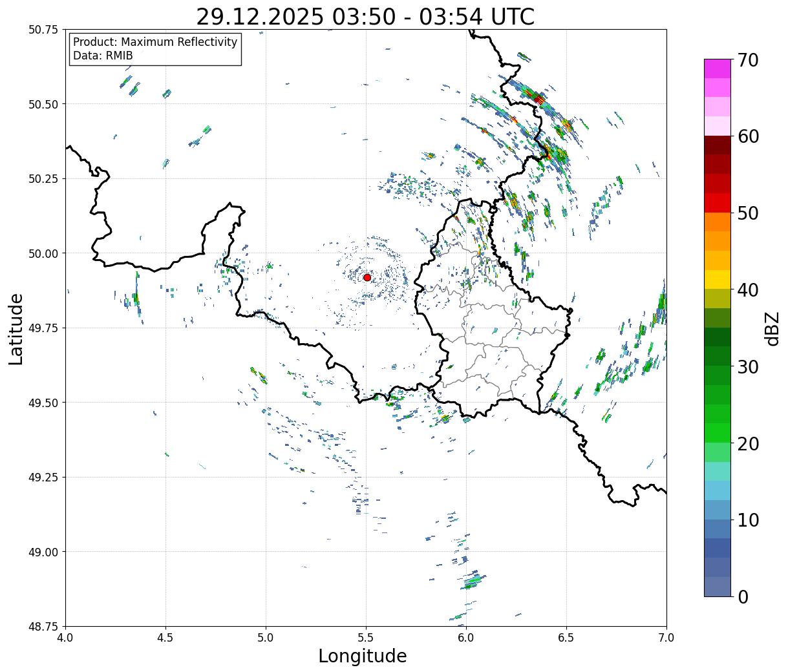Screen dimensions: 788x672
Task: Click the latitude tick label 49.50
Action: point(43,403)
